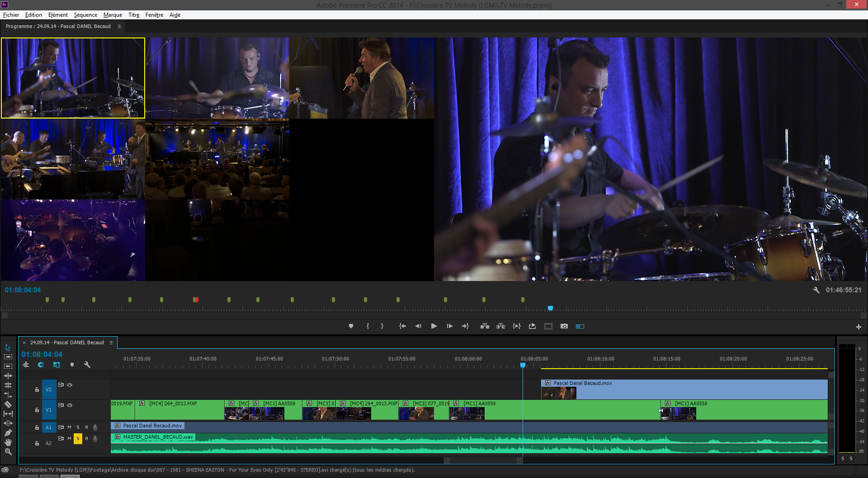Select the Ripple Edit tool
Viewport: 868px width, 478px height.
click(x=8, y=376)
